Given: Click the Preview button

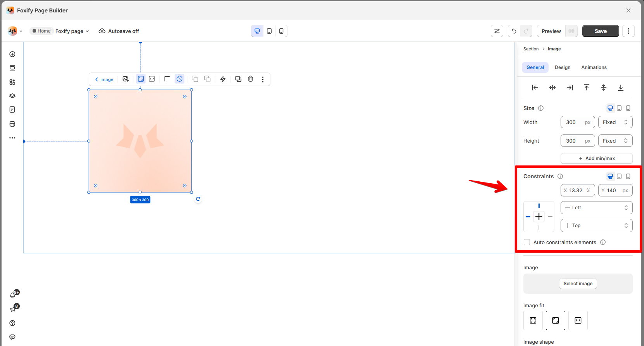Looking at the screenshot, I should pyautogui.click(x=551, y=31).
